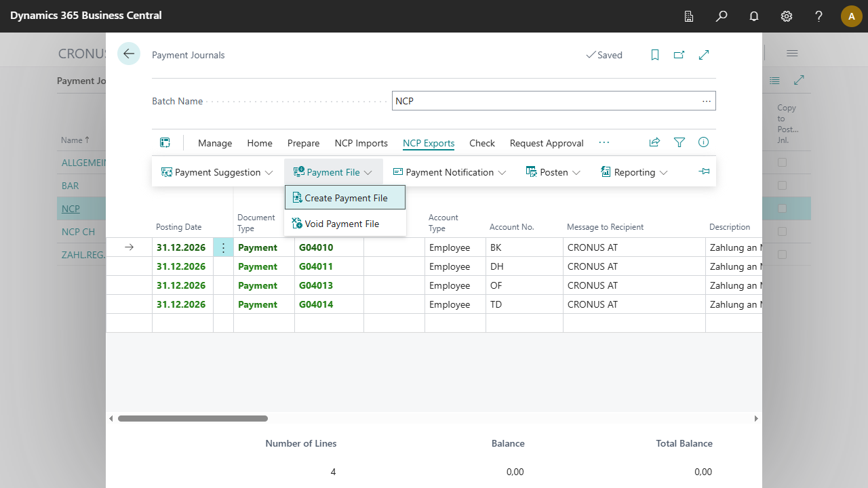Tick Copy to Posted Jnl. box for BAR
Screen dimensions: 868x488
pyautogui.click(x=783, y=186)
